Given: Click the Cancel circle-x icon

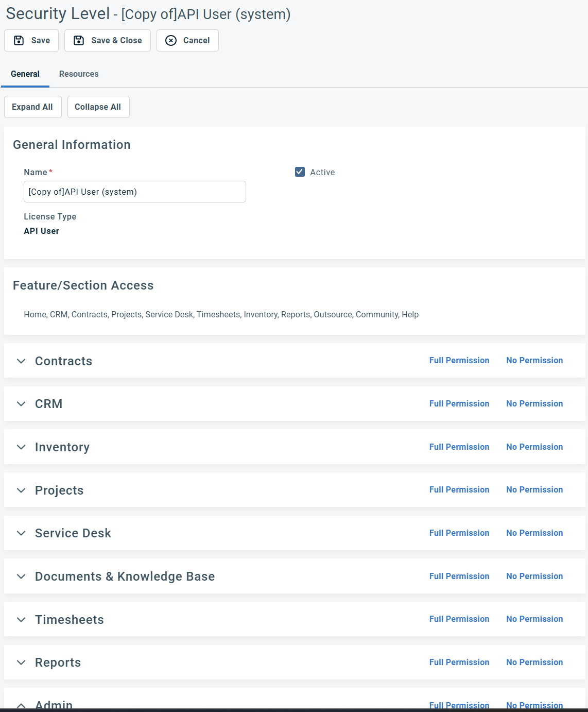Looking at the screenshot, I should [x=171, y=41].
